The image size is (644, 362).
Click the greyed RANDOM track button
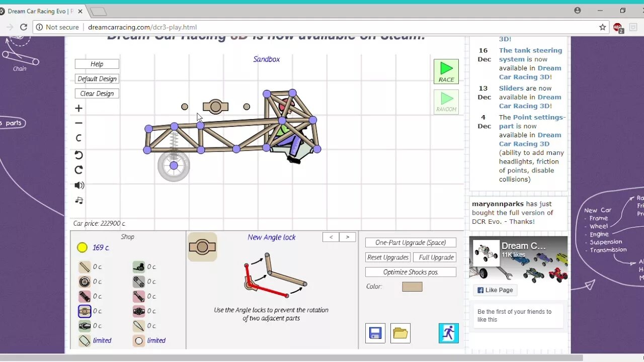tap(446, 102)
